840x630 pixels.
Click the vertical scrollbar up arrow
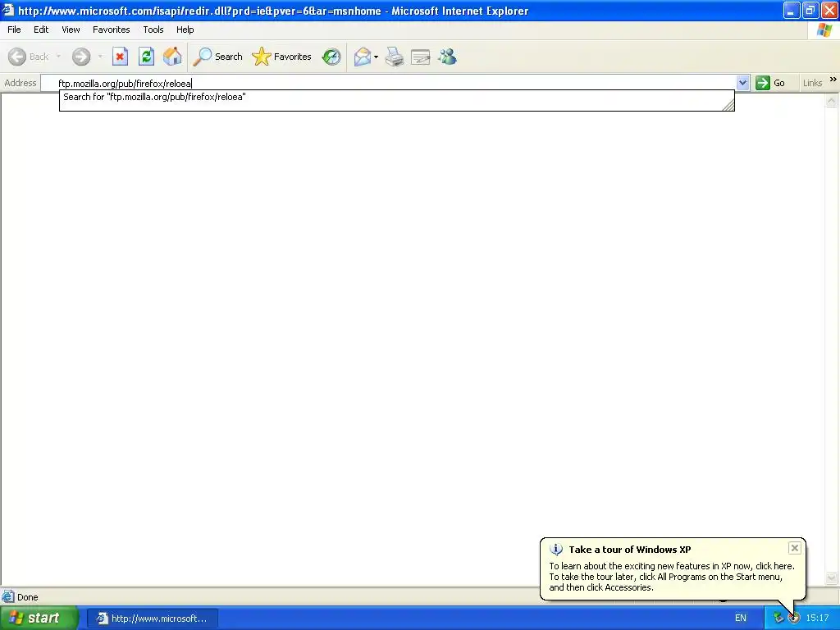tap(832, 101)
